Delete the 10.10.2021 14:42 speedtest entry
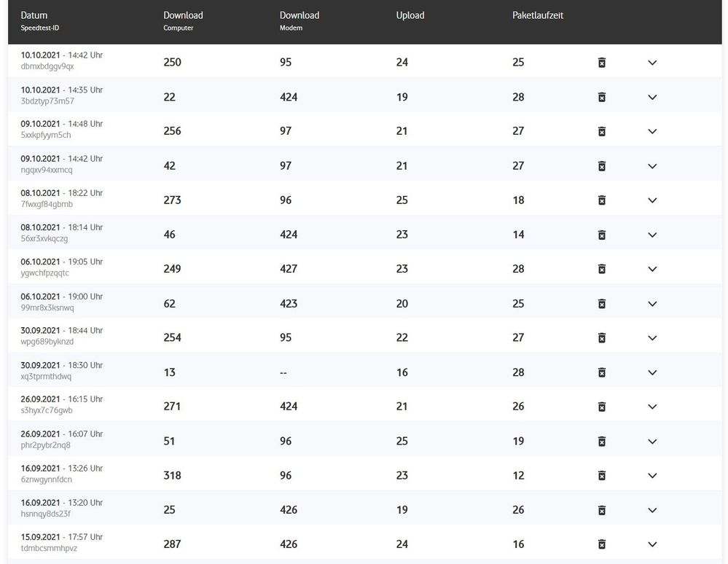728x564 pixels. coord(602,63)
